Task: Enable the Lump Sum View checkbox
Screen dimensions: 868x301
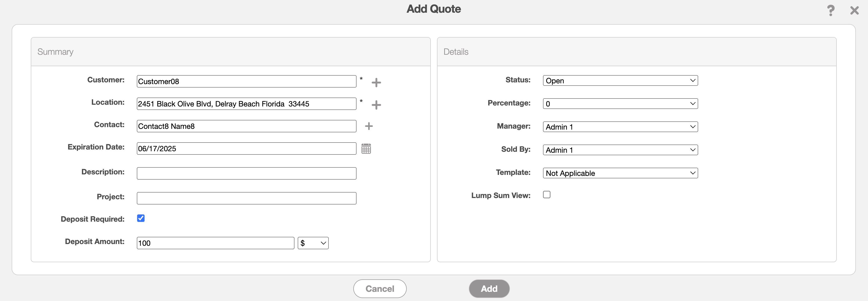Action: pos(546,195)
